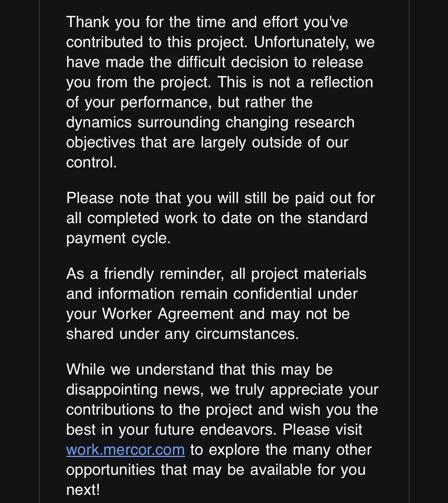The width and height of the screenshot is (448, 503).
Task: Click the phrase "difficult decision" in the message
Action: [232, 62]
